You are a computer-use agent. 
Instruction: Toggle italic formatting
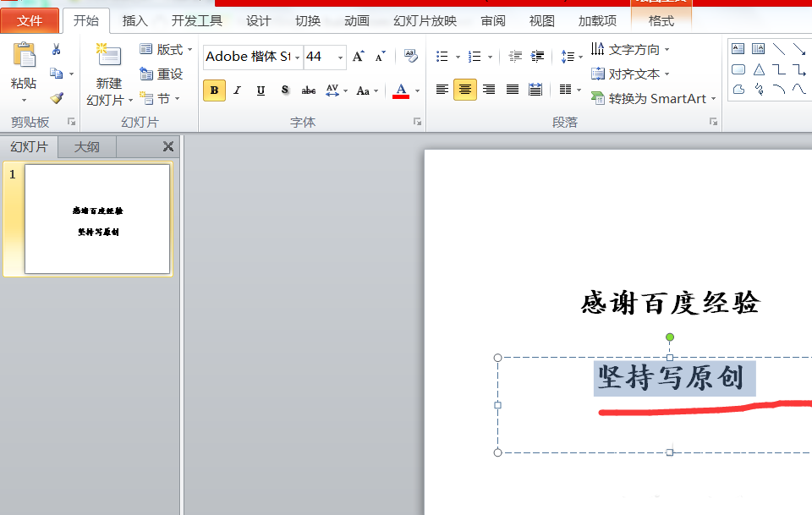pyautogui.click(x=238, y=90)
